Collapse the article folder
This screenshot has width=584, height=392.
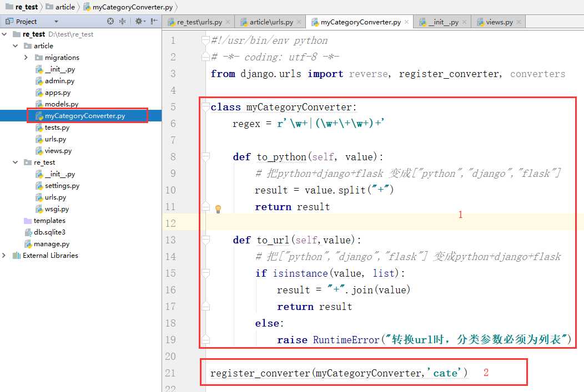pos(16,46)
